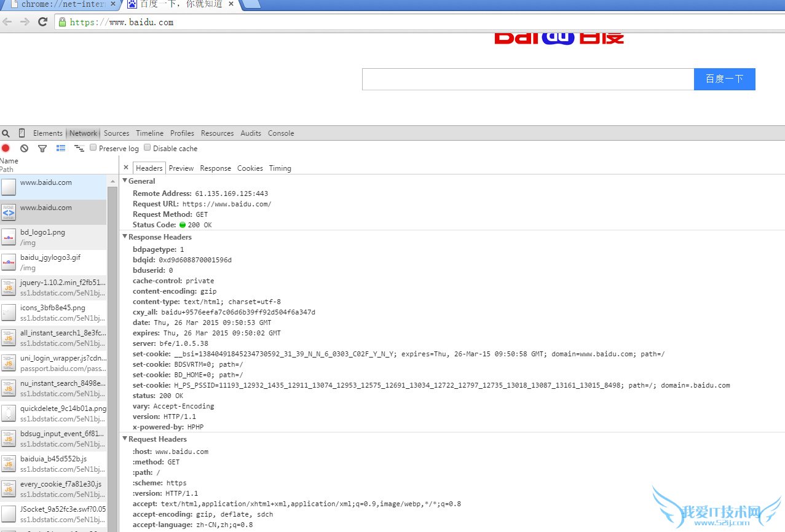Open the Timing tab for this request
Screen dimensions: 785x532
pos(280,168)
